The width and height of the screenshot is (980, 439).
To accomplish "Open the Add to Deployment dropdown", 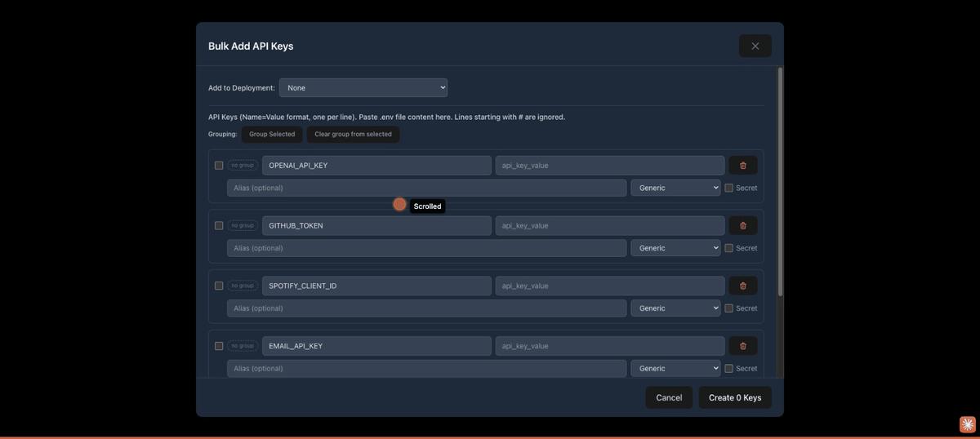I will pos(363,87).
